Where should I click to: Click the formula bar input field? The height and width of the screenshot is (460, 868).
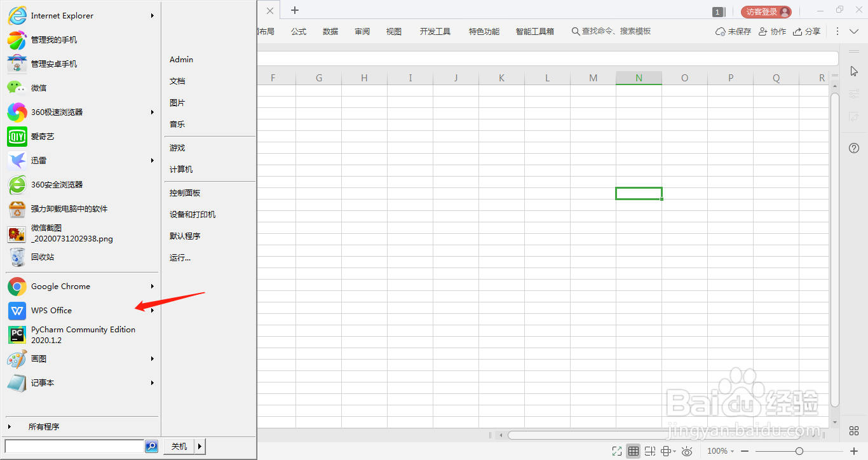tap(548, 58)
